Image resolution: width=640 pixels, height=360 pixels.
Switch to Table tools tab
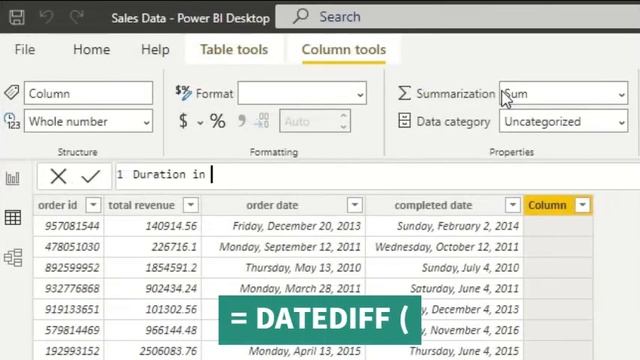point(234,49)
